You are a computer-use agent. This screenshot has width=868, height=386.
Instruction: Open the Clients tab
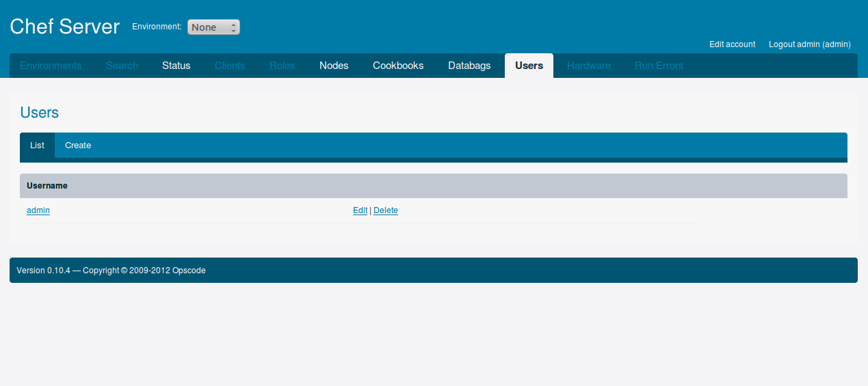(x=230, y=66)
